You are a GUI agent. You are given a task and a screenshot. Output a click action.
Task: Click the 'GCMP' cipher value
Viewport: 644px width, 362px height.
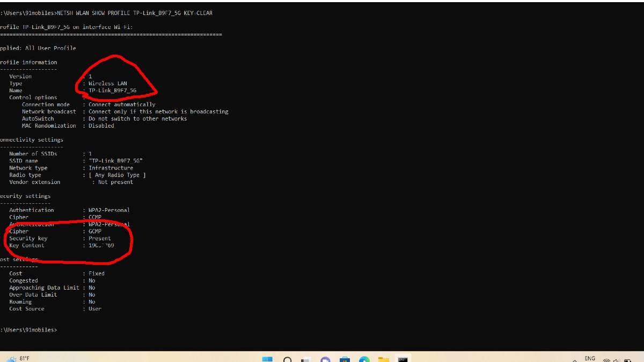[95, 231]
